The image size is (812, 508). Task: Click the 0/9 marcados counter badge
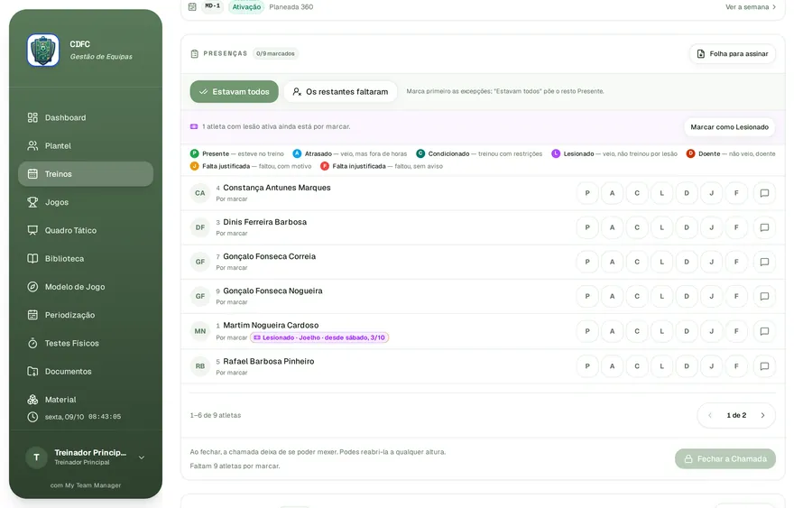click(275, 54)
